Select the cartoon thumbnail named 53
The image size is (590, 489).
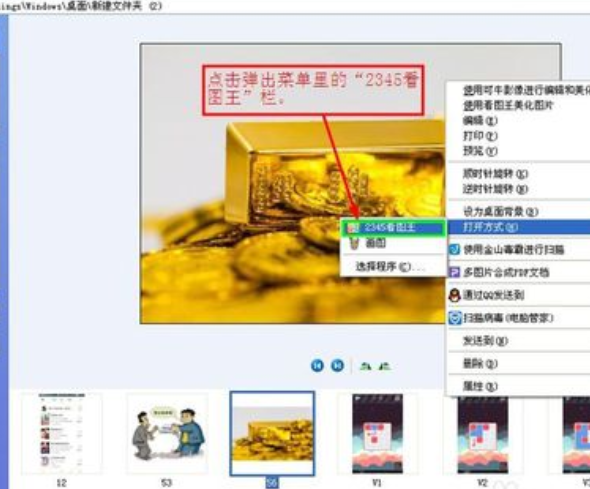167,434
